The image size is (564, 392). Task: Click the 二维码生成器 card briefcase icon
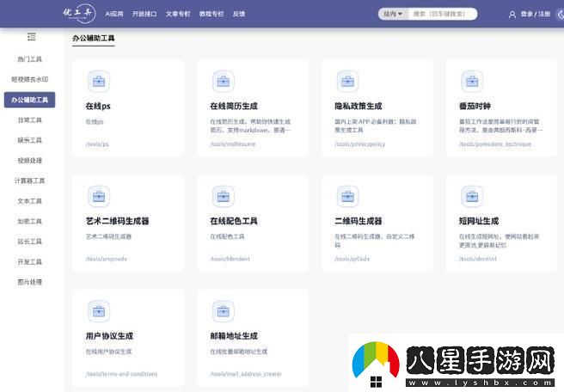(347, 197)
